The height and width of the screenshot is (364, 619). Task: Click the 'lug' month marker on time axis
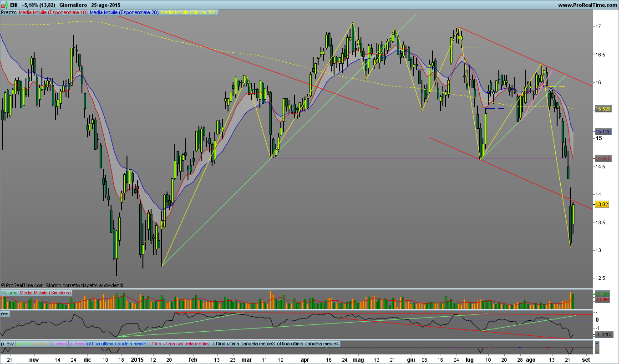pos(469,359)
